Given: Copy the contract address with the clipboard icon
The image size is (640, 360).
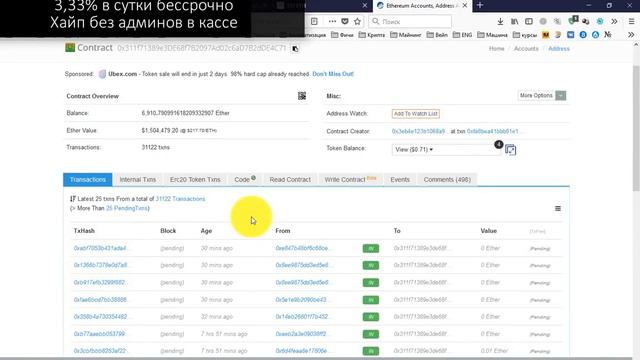Looking at the screenshot, I should 295,49.
